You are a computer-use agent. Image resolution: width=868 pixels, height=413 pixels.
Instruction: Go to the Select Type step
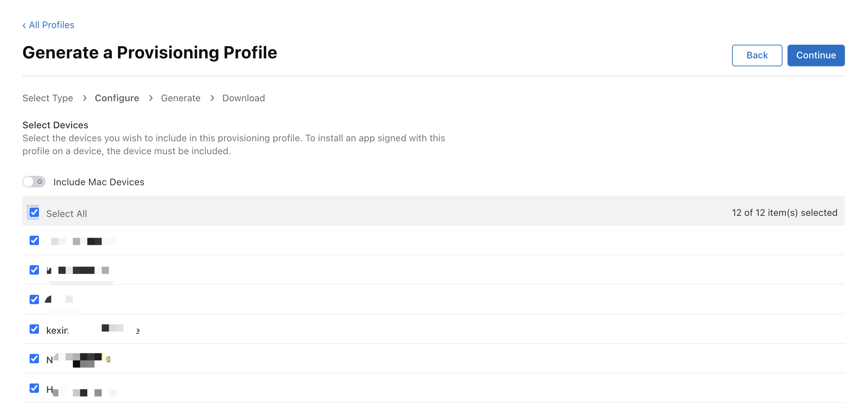pyautogui.click(x=48, y=98)
